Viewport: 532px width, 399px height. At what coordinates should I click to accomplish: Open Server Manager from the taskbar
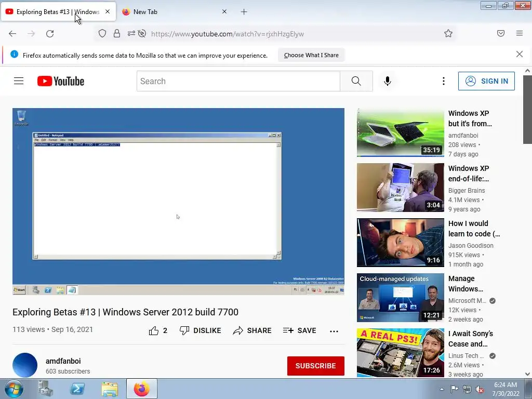pos(46,389)
